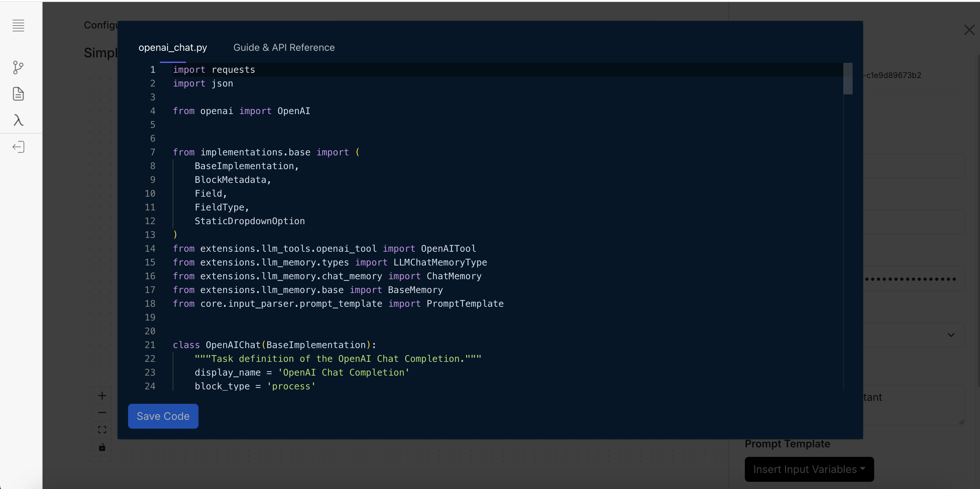The width and height of the screenshot is (980, 489).
Task: Click the Save Code button
Action: click(x=163, y=416)
